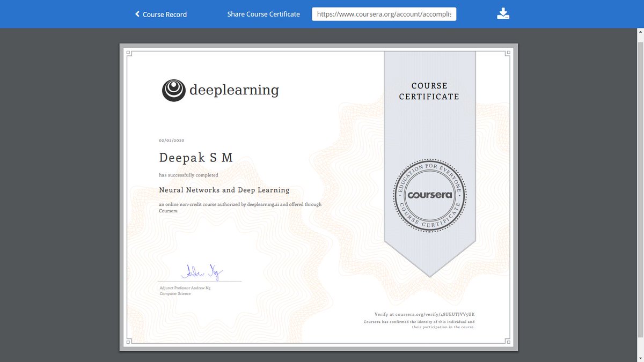Click the back chevron beside Course Record

pos(137,14)
